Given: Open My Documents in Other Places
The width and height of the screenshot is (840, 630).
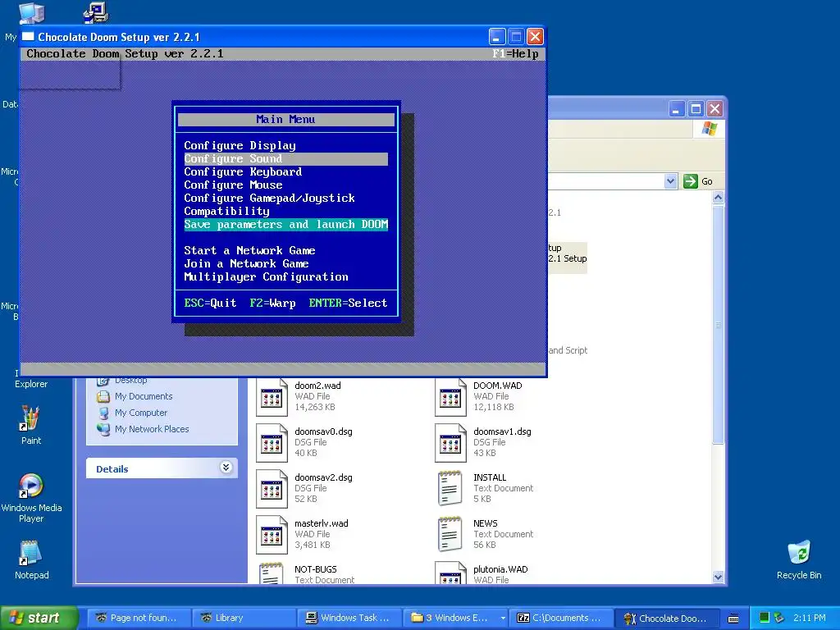Looking at the screenshot, I should [144, 396].
